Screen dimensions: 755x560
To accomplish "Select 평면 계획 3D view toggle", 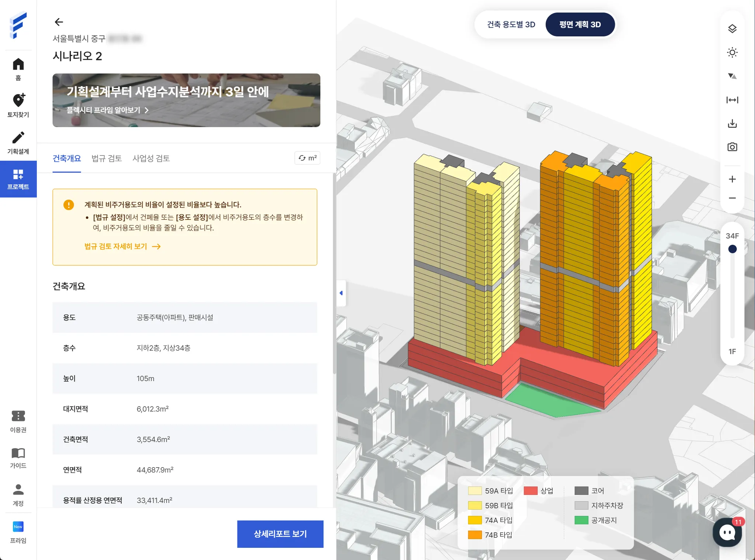I will point(580,24).
